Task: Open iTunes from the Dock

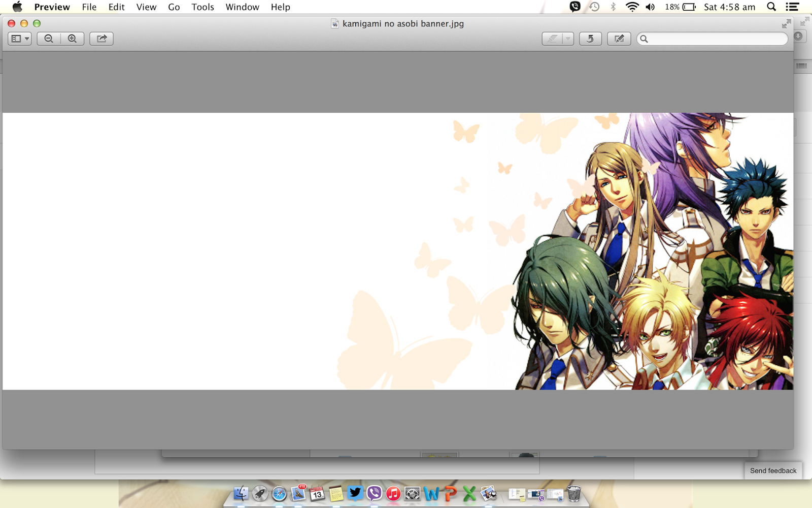Action: point(393,493)
